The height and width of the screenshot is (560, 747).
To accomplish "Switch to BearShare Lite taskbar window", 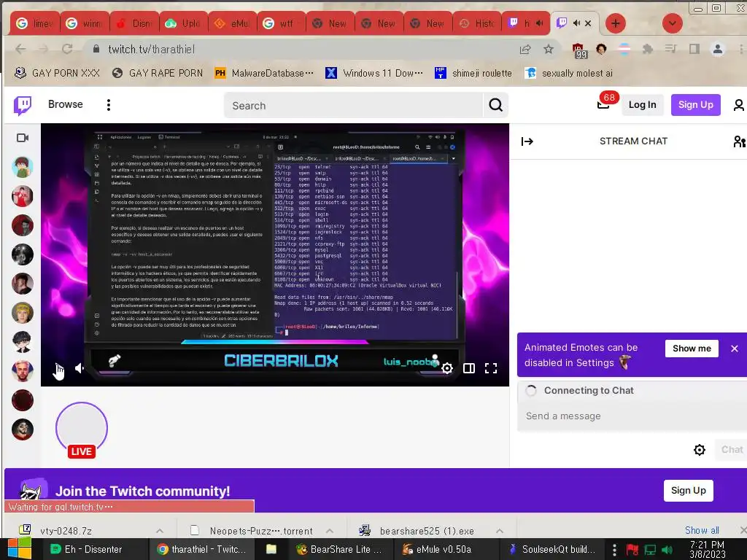I will [x=339, y=549].
